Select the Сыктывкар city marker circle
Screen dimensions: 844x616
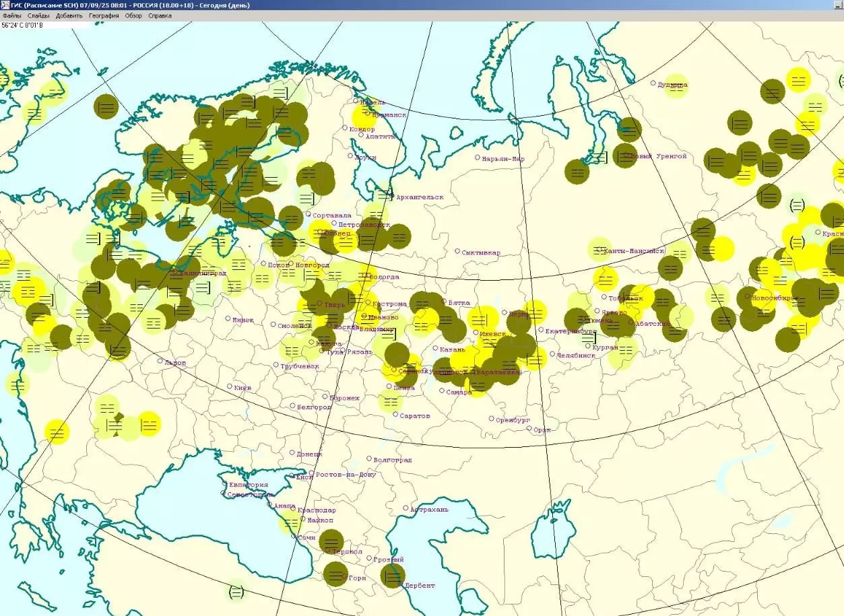pos(457,251)
